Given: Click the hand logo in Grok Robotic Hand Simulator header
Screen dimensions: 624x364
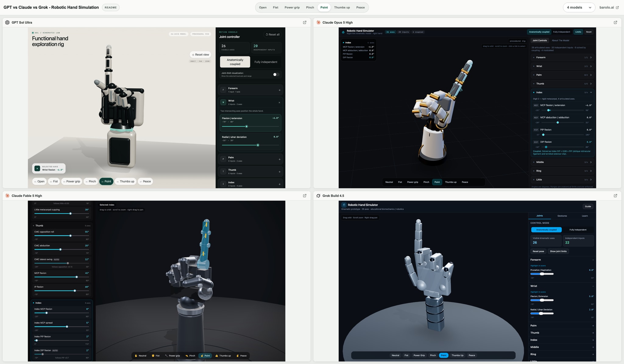Looking at the screenshot, I should point(344,205).
